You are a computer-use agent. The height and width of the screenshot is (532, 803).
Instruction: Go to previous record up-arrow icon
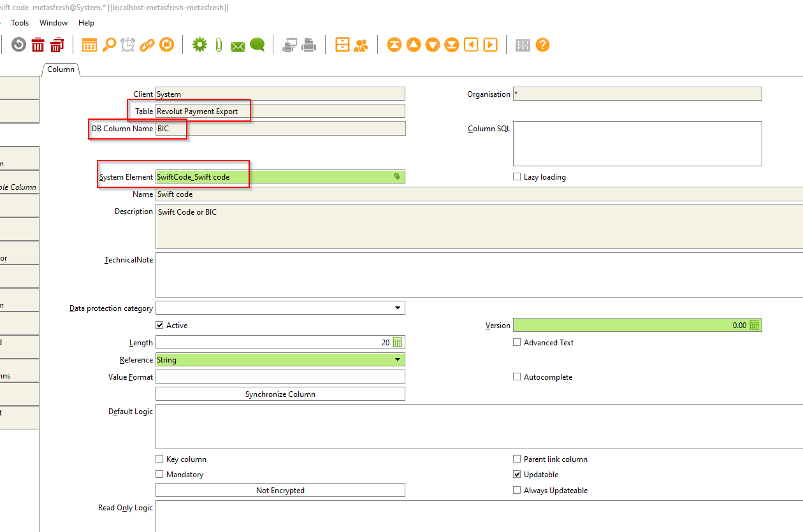pyautogui.click(x=414, y=45)
